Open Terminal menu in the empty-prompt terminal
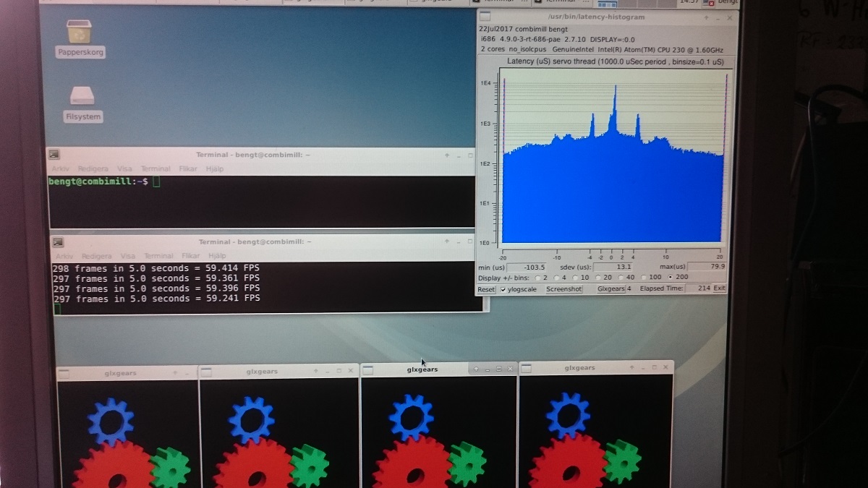The width and height of the screenshot is (868, 488). [156, 169]
